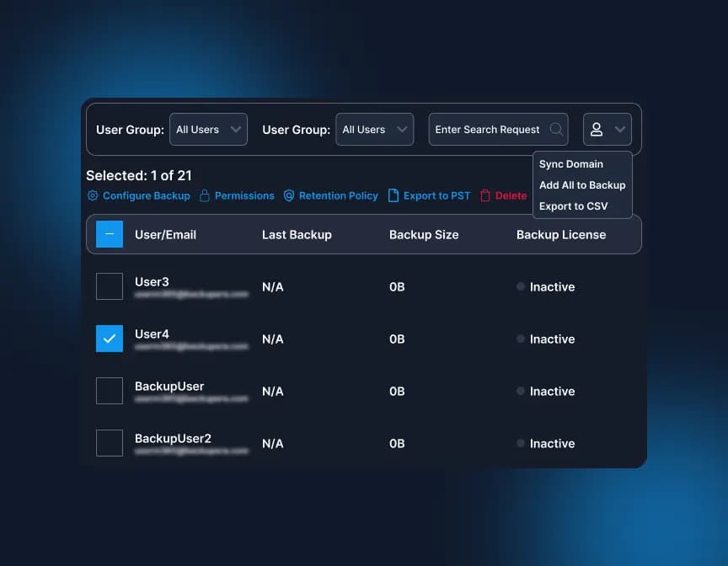This screenshot has height=566, width=728.
Task: Open the second User Group dropdown
Action: pyautogui.click(x=374, y=129)
